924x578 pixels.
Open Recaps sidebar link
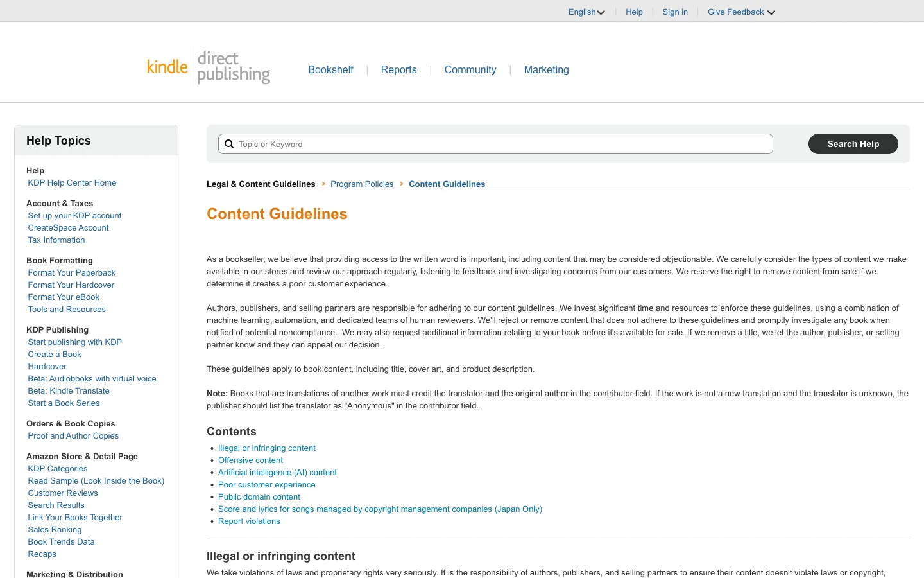(x=42, y=554)
